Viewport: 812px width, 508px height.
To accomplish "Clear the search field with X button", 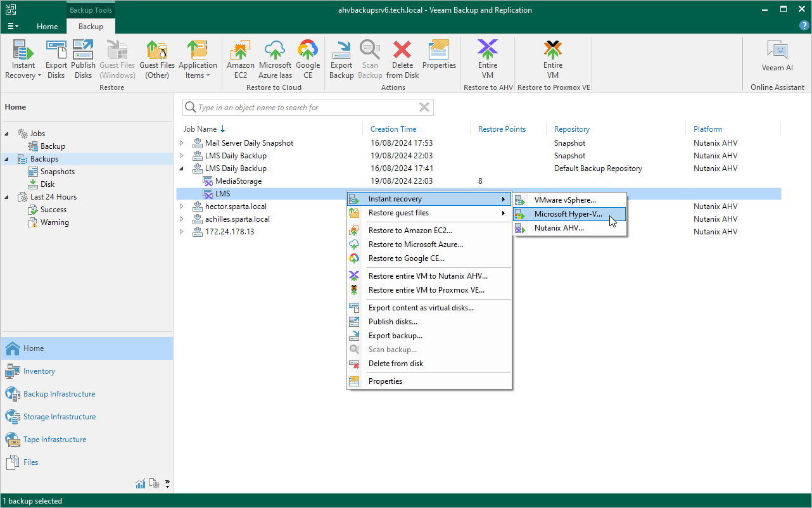I will tap(424, 108).
